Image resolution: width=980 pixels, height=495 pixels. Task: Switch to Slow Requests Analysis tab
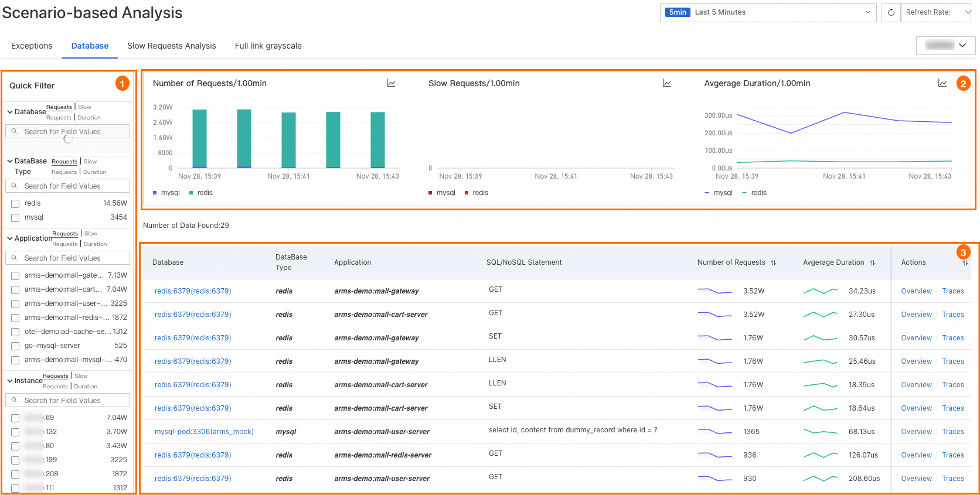coord(171,46)
